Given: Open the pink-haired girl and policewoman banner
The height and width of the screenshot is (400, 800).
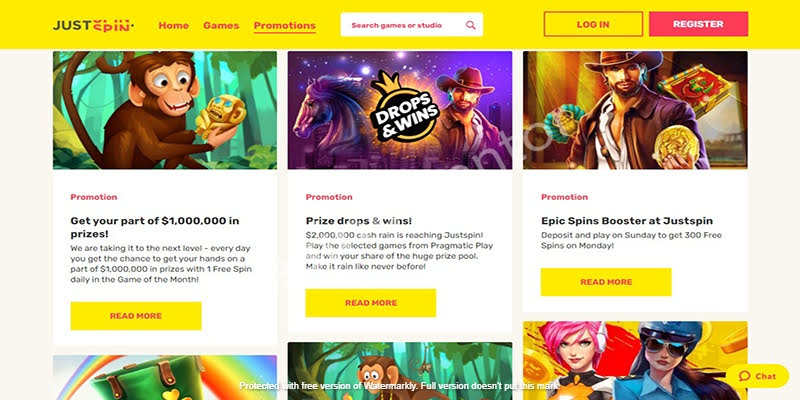Looking at the screenshot, I should [x=635, y=361].
